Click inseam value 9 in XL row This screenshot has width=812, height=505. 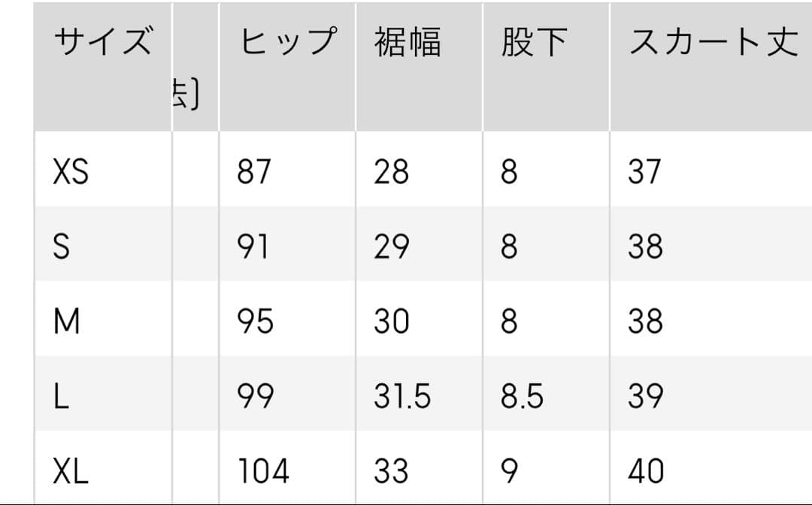point(509,472)
